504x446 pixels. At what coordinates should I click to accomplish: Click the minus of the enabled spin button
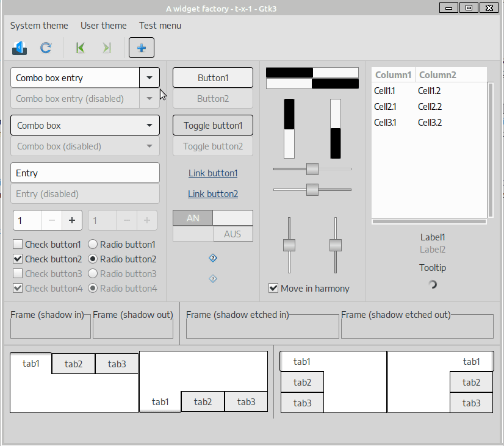[x=52, y=220]
